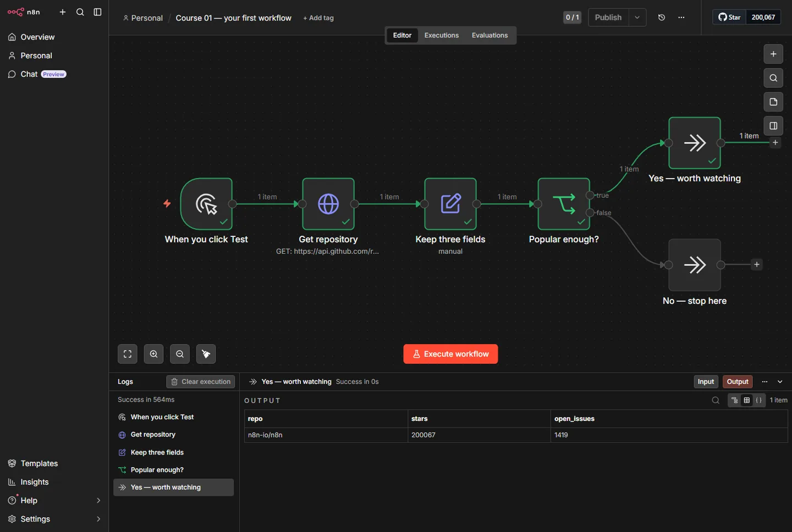Open search from the sidebar magnifier icon
Viewport: 792px width, 532px height.
coord(80,12)
